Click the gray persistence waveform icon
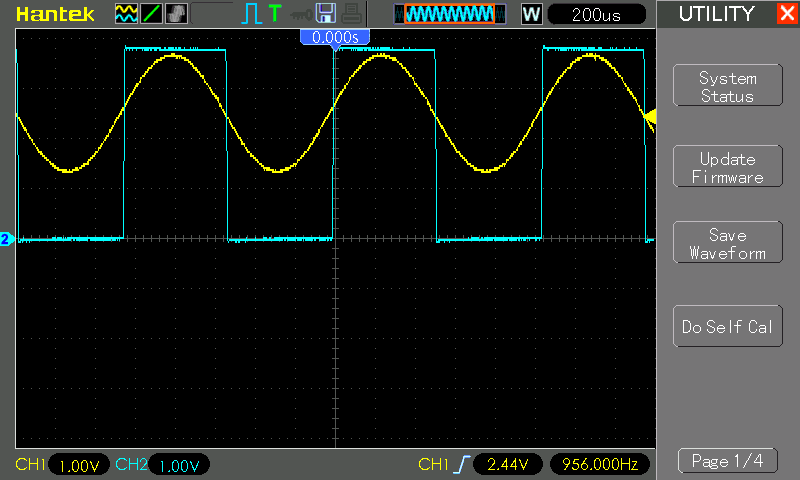800x480 pixels. click(177, 14)
